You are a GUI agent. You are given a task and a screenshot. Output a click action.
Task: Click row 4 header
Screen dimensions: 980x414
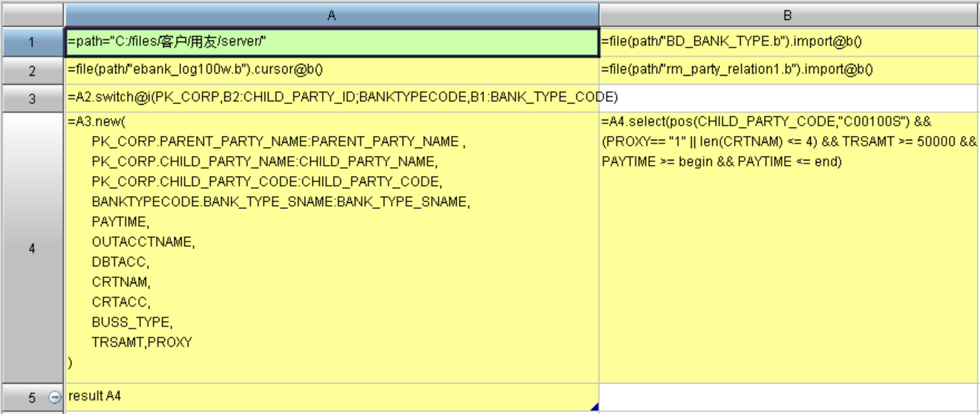32,248
